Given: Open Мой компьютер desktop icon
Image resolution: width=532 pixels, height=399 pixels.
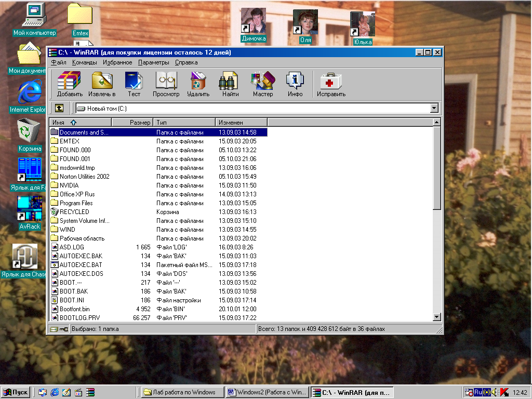Looking at the screenshot, I should coord(34,19).
